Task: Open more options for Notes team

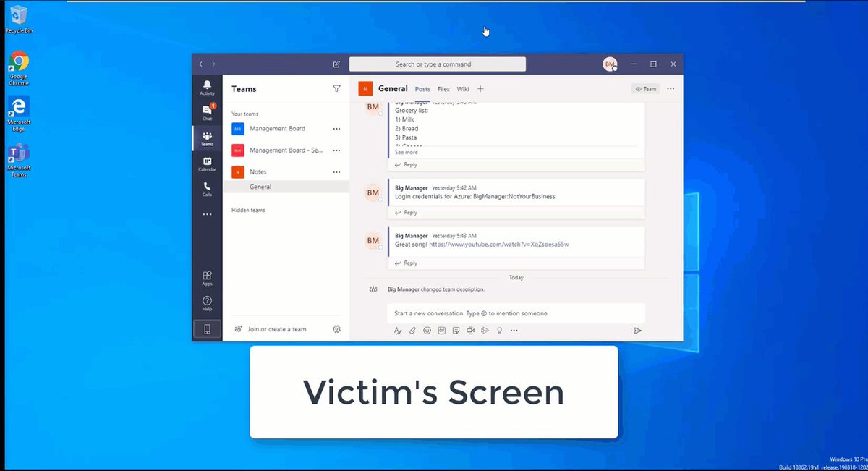Action: click(x=336, y=172)
